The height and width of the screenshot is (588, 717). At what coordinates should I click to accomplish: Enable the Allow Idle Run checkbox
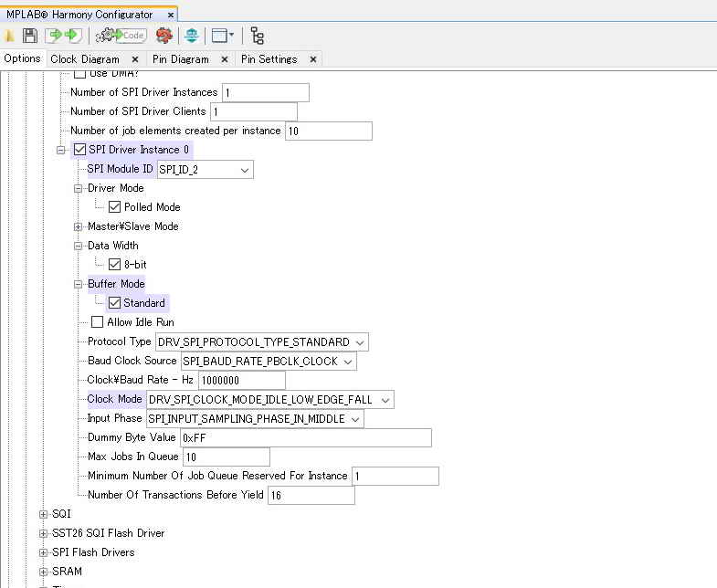pos(97,322)
